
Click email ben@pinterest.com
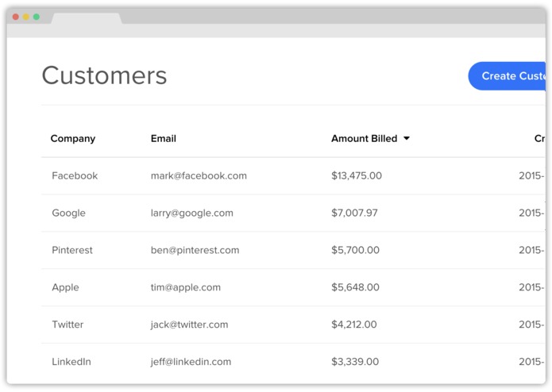point(195,250)
